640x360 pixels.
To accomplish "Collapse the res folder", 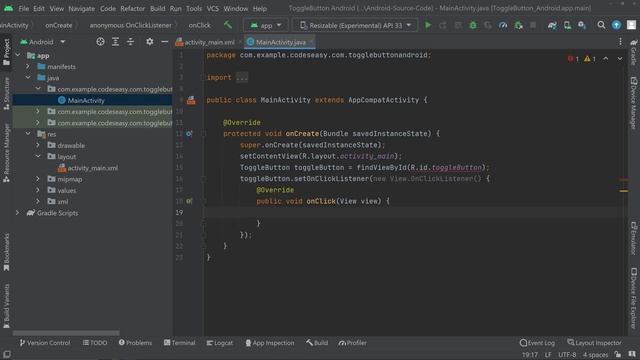I will (28, 134).
